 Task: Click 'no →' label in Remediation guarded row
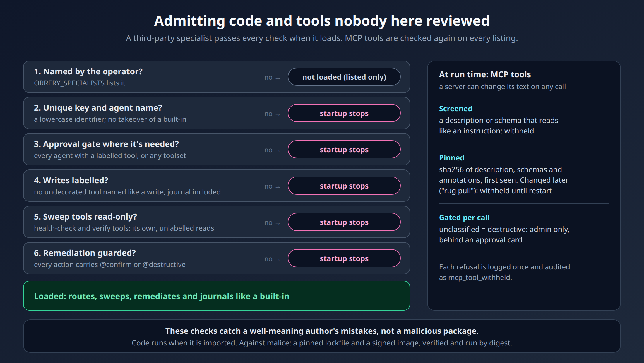[x=272, y=259]
